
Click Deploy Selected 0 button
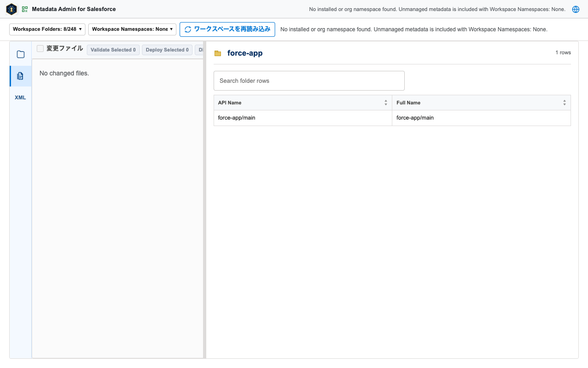[167, 50]
